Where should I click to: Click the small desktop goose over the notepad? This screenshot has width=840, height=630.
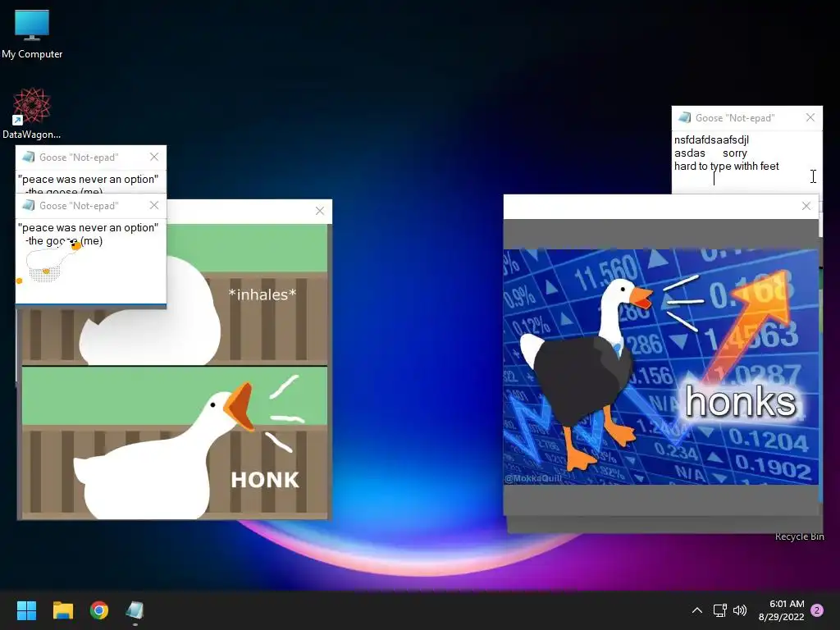point(49,262)
